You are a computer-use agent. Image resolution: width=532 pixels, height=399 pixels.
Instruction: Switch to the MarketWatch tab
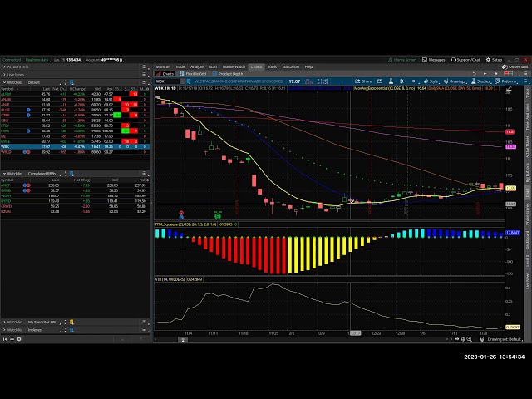point(234,66)
